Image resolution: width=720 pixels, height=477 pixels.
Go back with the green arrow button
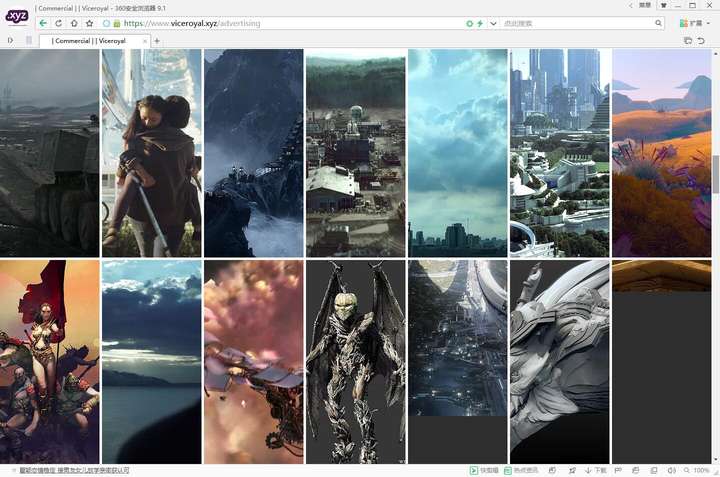click(x=43, y=23)
